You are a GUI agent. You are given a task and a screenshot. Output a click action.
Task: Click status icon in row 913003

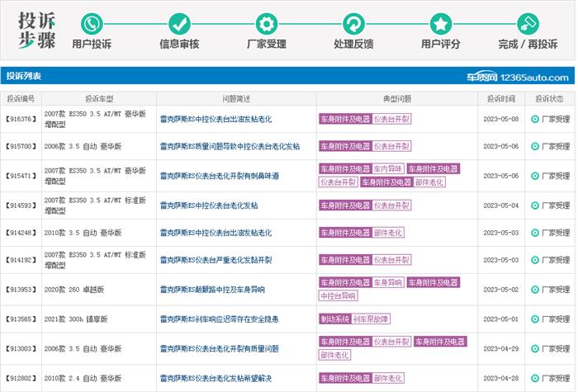[535, 348]
